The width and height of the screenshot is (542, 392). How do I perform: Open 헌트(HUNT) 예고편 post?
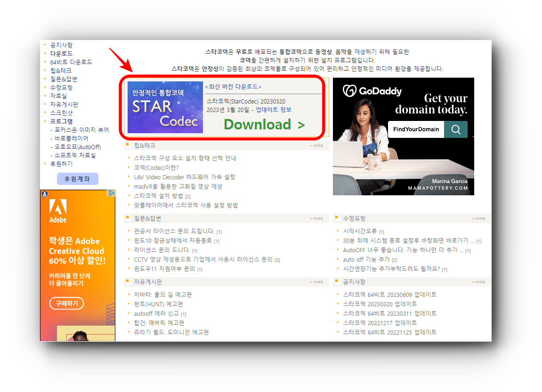click(158, 304)
